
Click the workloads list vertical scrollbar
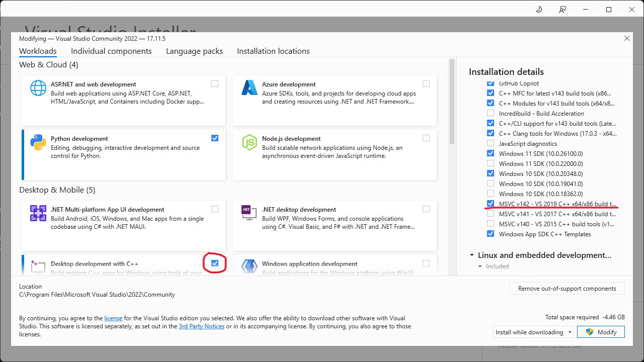[452, 101]
